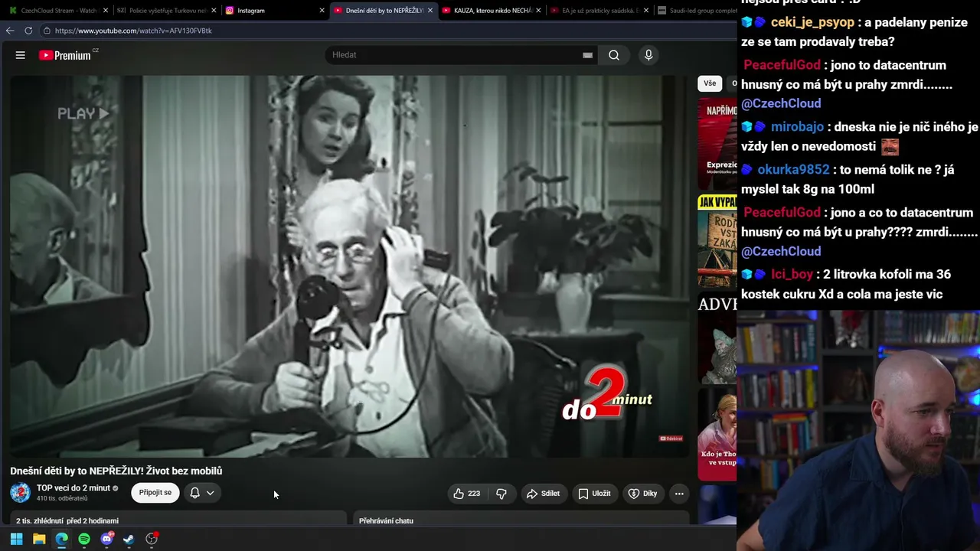Open Spotify from the taskbar
The width and height of the screenshot is (980, 551).
(84, 539)
